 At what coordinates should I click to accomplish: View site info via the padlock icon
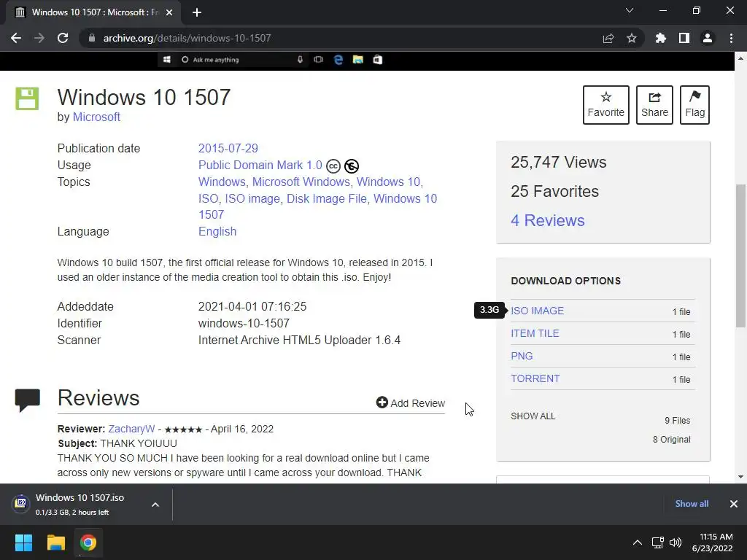pyautogui.click(x=91, y=38)
